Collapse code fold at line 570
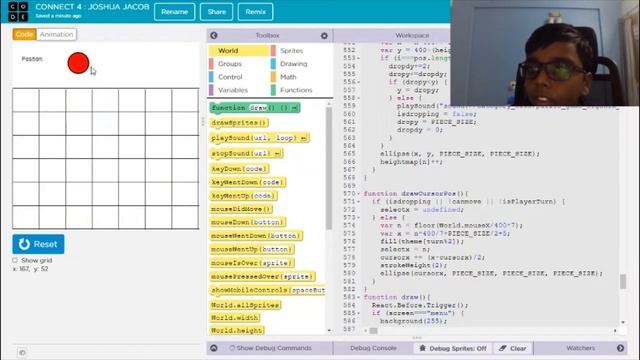Screen dimensions: 640x360 coord(358,194)
